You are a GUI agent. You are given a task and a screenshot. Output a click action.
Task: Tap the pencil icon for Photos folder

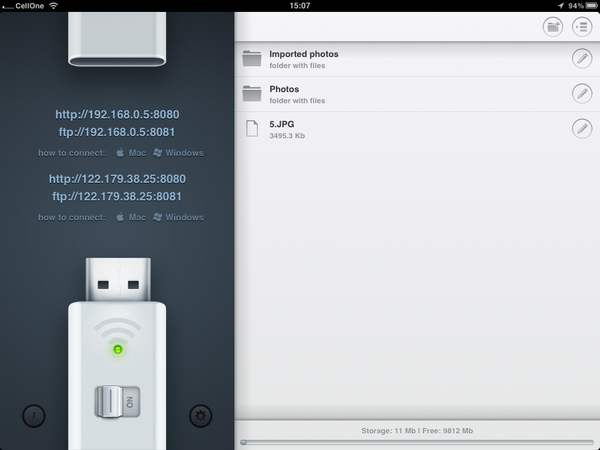[x=582, y=93]
